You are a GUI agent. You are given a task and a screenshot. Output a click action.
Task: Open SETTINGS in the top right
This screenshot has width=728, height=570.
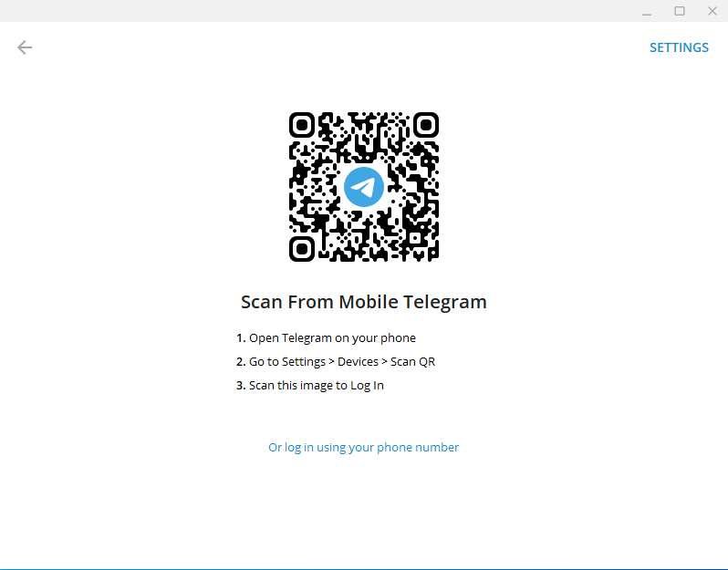coord(679,47)
